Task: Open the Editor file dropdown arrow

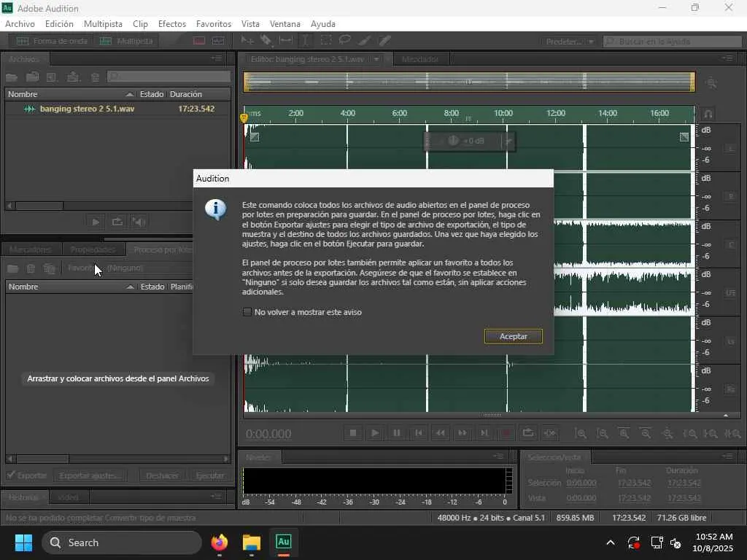Action: [376, 59]
